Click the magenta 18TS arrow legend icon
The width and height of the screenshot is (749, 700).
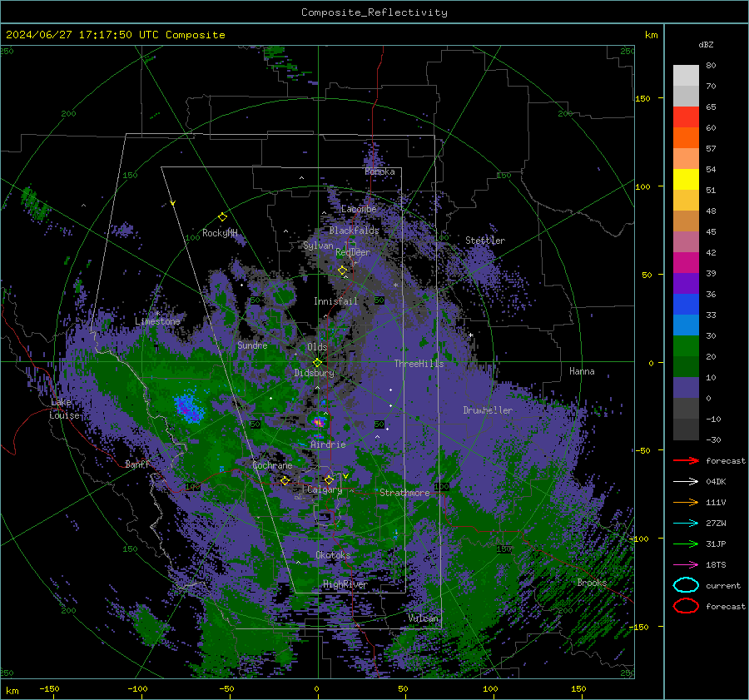(x=686, y=565)
